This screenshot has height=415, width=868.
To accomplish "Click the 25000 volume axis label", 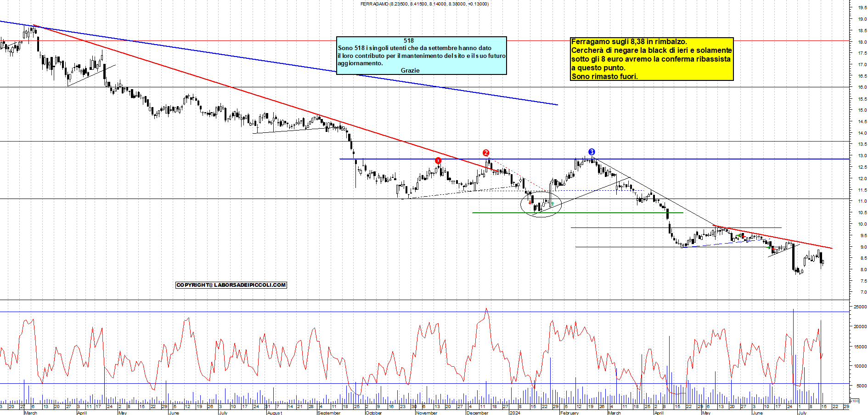I will click(860, 307).
